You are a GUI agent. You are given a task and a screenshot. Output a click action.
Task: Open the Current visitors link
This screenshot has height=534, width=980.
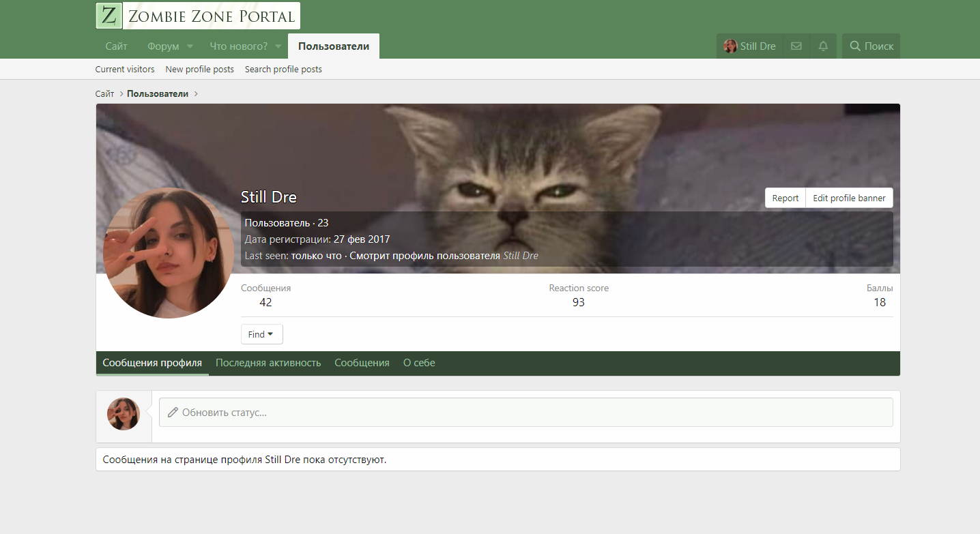(125, 69)
